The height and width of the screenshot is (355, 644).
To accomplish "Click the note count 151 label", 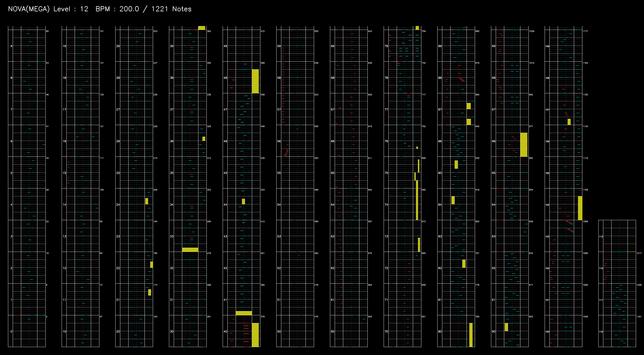I will (x=102, y=31).
